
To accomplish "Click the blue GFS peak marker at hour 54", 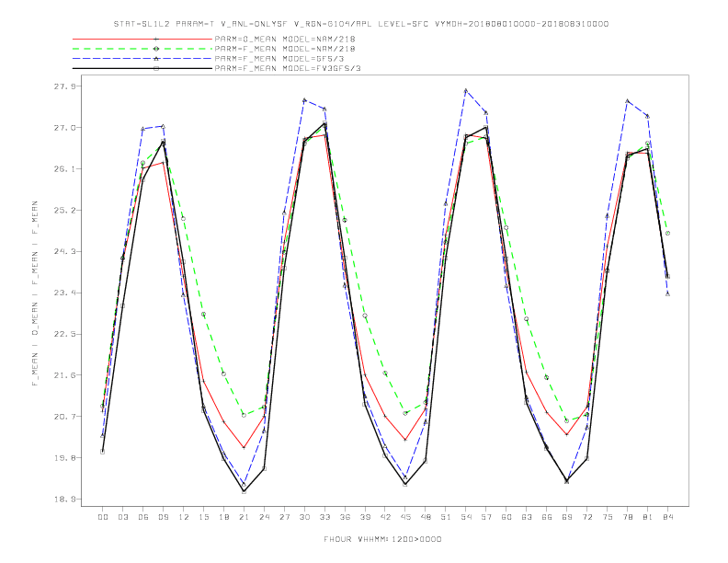I will [466, 90].
